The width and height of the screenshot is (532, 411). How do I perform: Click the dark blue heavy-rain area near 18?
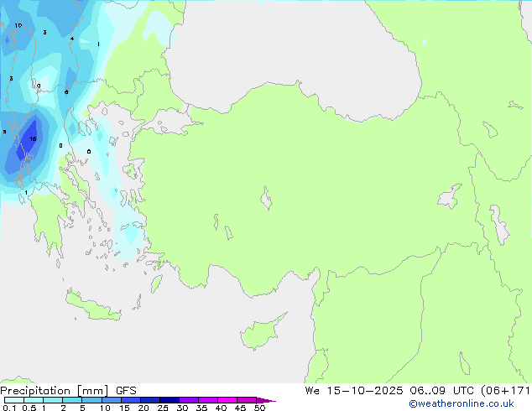(28, 141)
